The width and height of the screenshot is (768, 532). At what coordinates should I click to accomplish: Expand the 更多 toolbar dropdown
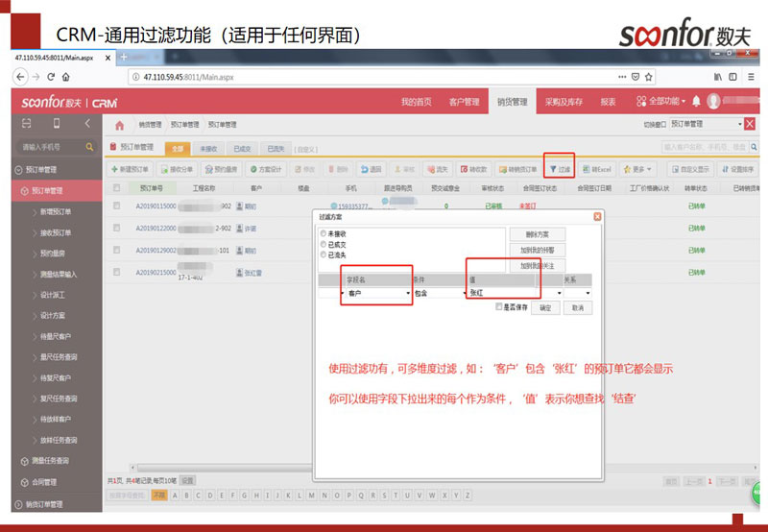click(x=637, y=169)
